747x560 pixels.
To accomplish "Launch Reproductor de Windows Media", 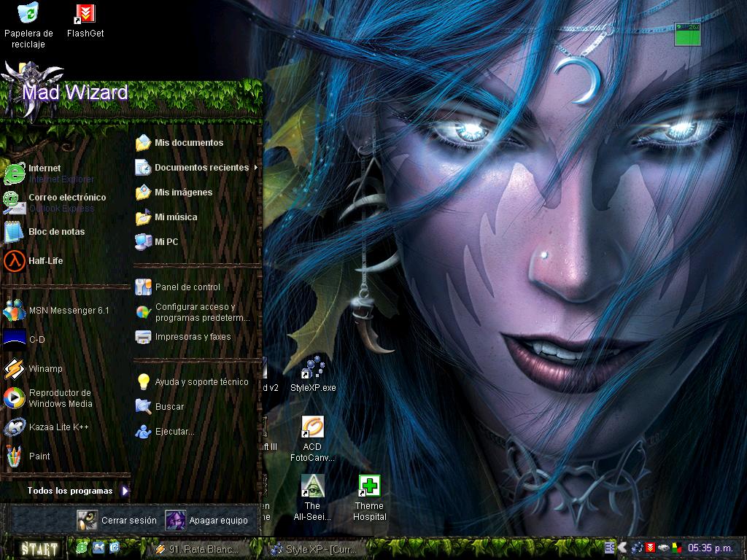I will pyautogui.click(x=66, y=398).
